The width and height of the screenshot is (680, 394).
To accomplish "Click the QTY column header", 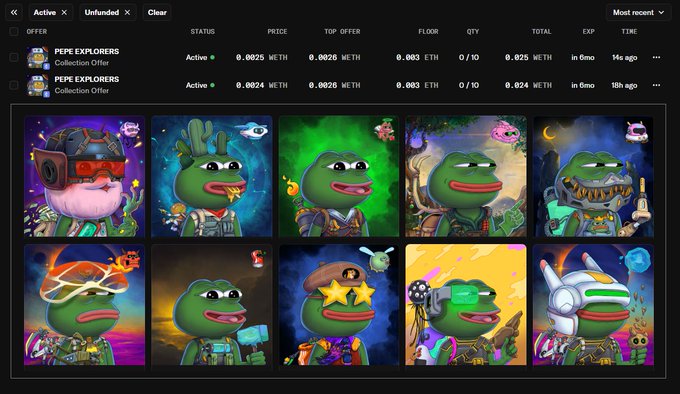I will click(473, 32).
